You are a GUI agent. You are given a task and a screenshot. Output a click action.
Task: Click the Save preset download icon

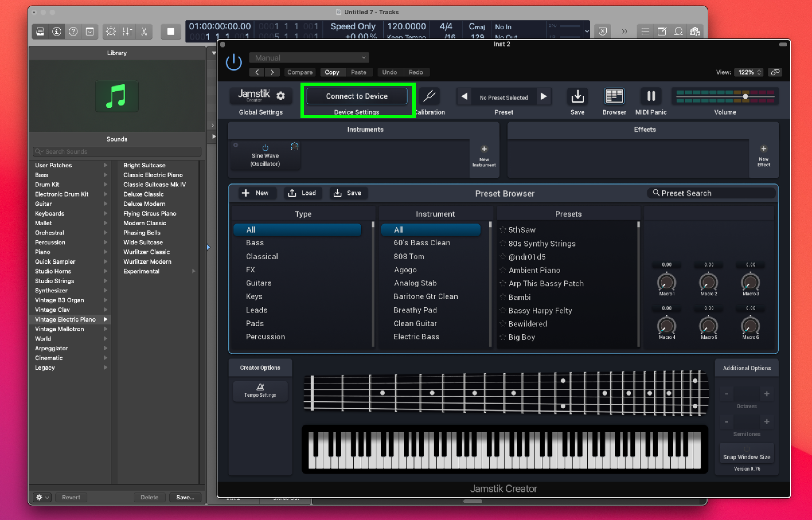[577, 97]
